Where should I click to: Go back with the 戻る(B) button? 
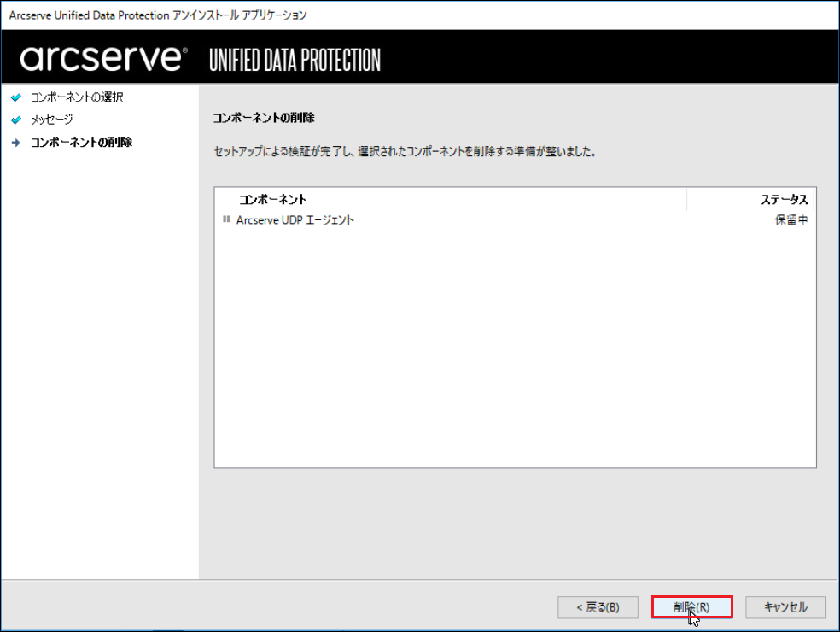(x=598, y=607)
